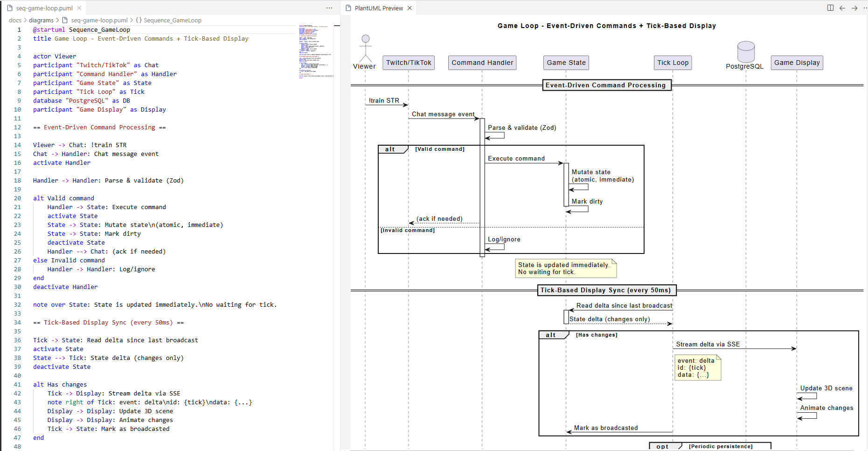Click 'Animate changes' label
Screen dimensions: 868x451
point(826,408)
